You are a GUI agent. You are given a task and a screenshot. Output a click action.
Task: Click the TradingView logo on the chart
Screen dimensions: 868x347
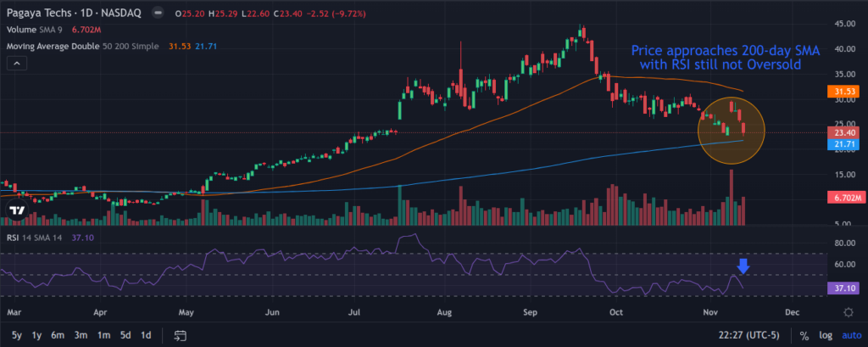coord(17,209)
